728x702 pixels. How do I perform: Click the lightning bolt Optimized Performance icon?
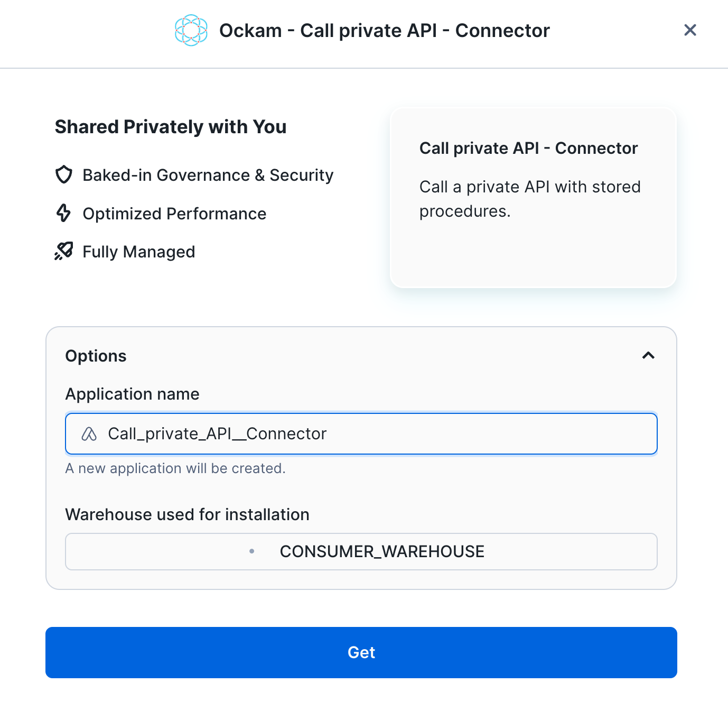point(64,213)
